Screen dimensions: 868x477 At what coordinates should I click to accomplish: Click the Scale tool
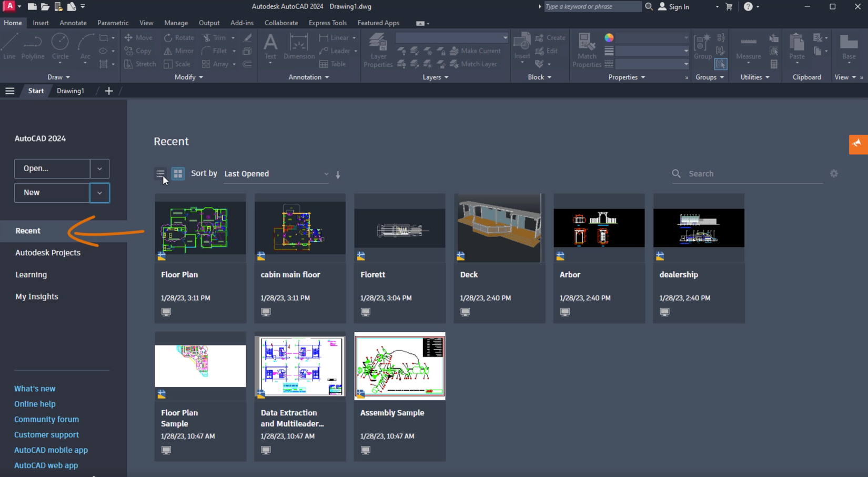click(177, 64)
